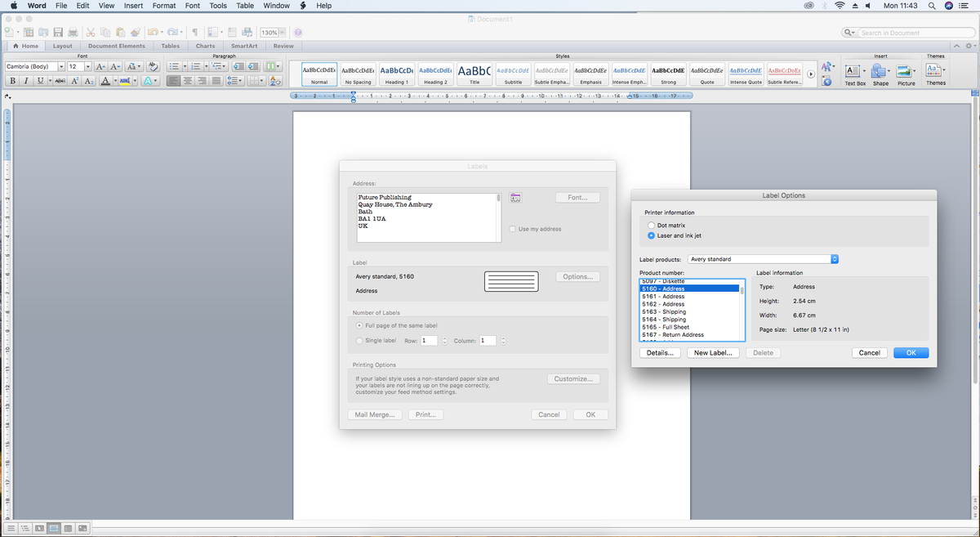Click the Undo arrow icon
This screenshot has height=537, width=980.
coord(152,32)
